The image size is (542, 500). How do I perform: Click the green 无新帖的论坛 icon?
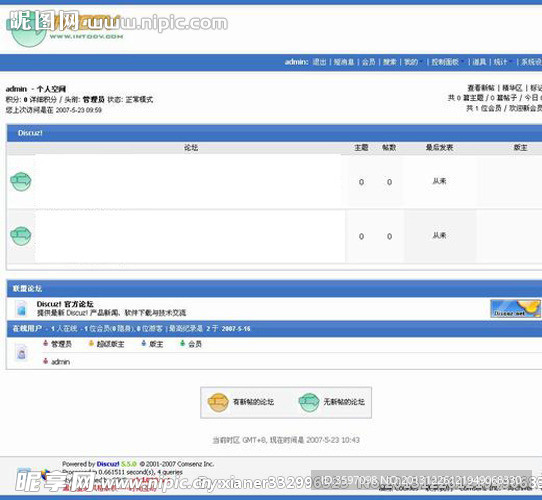coord(309,402)
